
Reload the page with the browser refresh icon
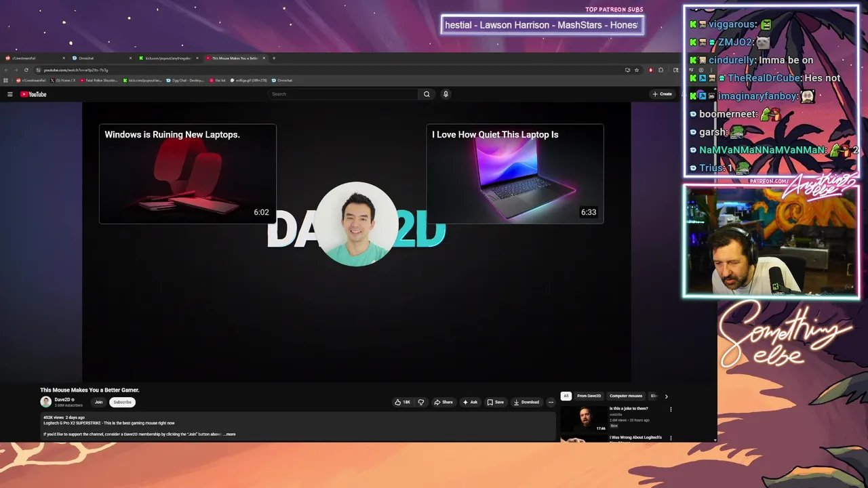(26, 70)
